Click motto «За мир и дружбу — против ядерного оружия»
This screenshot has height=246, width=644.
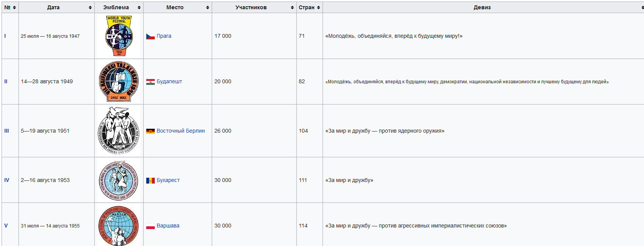(x=385, y=131)
